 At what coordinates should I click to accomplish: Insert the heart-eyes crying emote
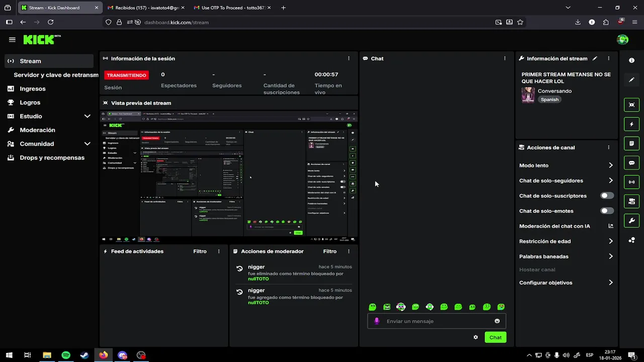point(501,307)
